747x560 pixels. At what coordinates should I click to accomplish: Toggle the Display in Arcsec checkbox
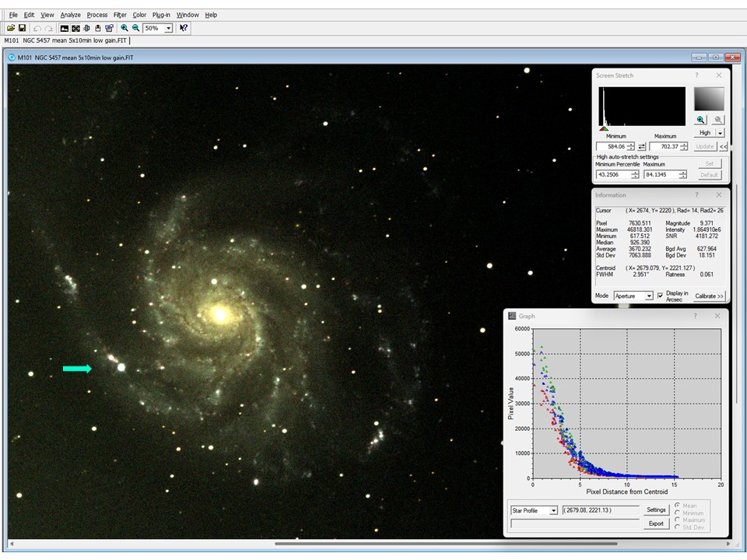[x=661, y=295]
